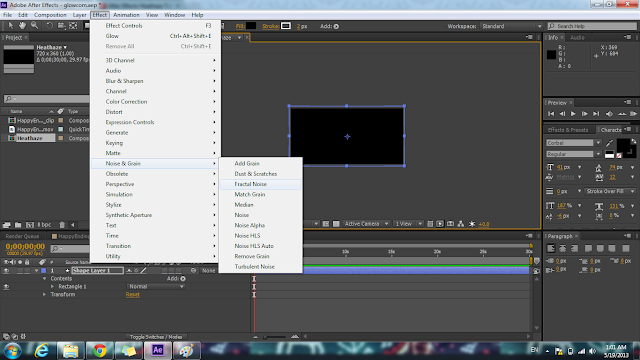Screen dimensions: 640x360
Task: Choose Fractal Noise from submenu
Action: point(260,184)
